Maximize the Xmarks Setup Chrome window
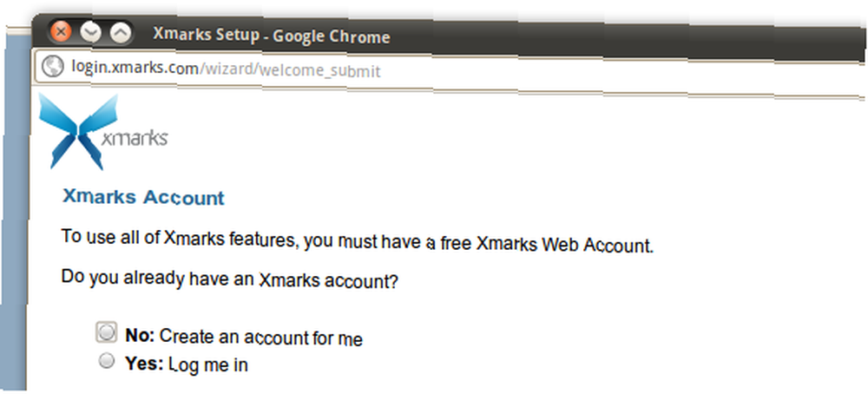 coord(120,34)
